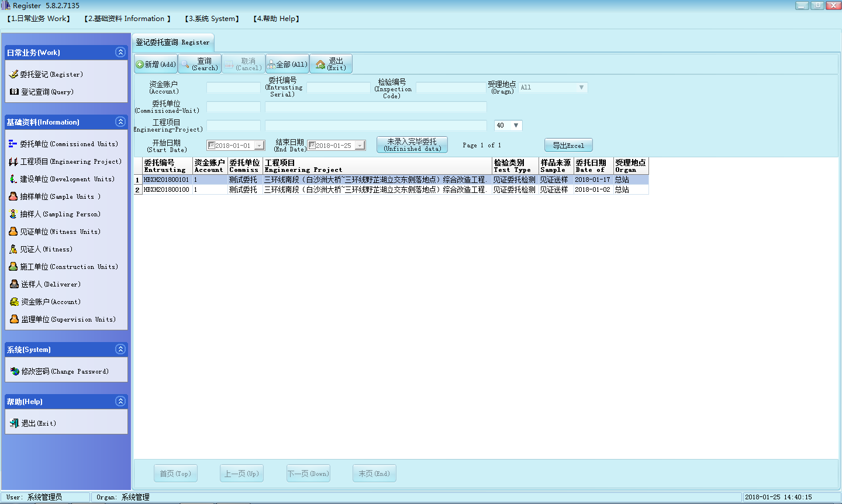The height and width of the screenshot is (504, 842).
Task: Expand the Oragn location dropdown showing All
Action: coord(581,88)
